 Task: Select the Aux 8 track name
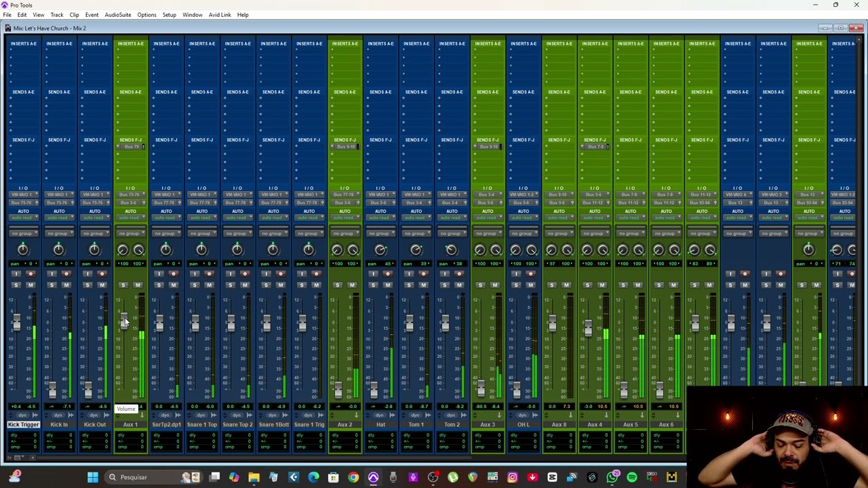pos(559,425)
